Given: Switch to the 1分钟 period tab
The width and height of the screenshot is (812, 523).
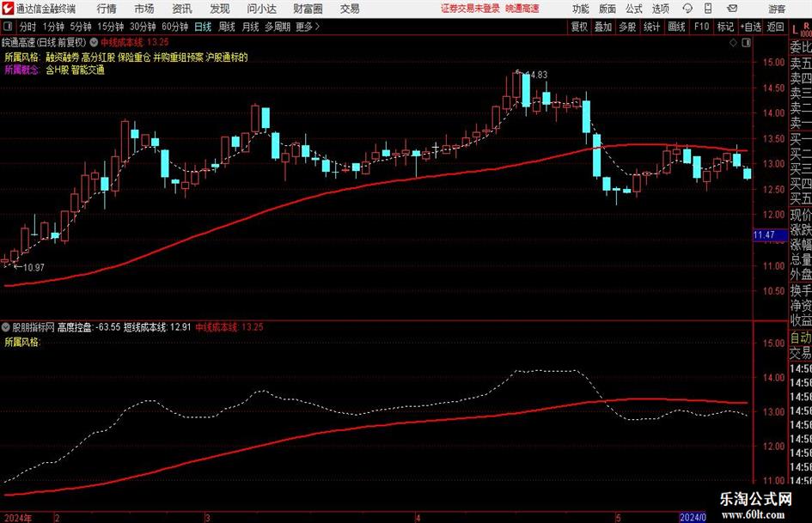Looking at the screenshot, I should tap(53, 27).
